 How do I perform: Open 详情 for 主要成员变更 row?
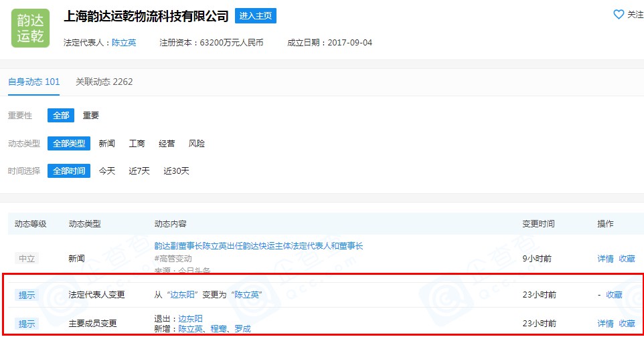point(605,324)
